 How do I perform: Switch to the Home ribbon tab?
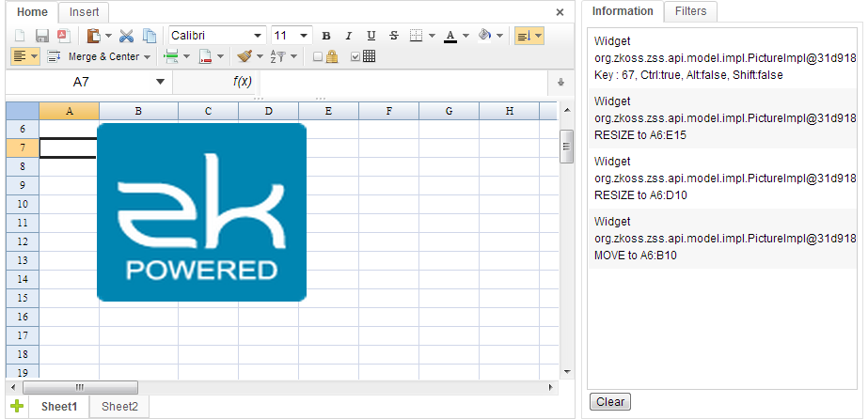click(x=33, y=12)
